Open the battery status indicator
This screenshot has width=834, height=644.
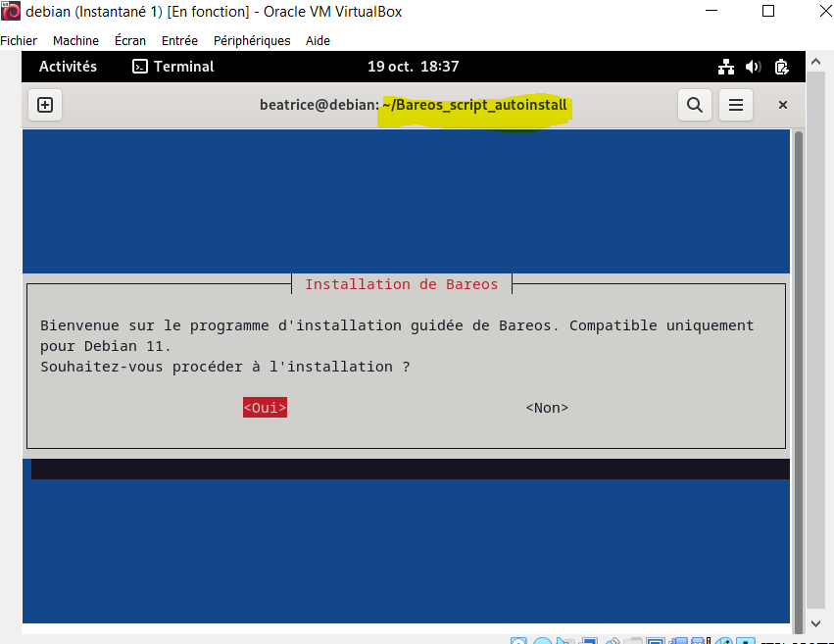click(x=781, y=67)
